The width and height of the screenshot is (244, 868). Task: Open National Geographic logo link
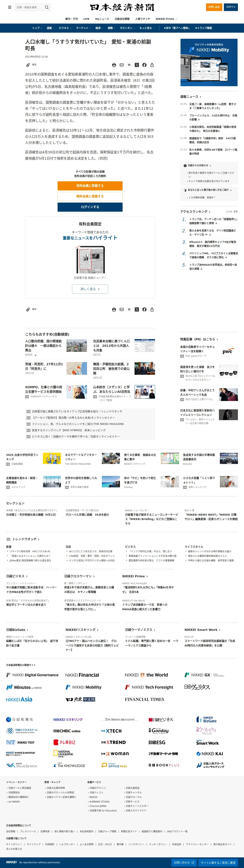point(63,754)
